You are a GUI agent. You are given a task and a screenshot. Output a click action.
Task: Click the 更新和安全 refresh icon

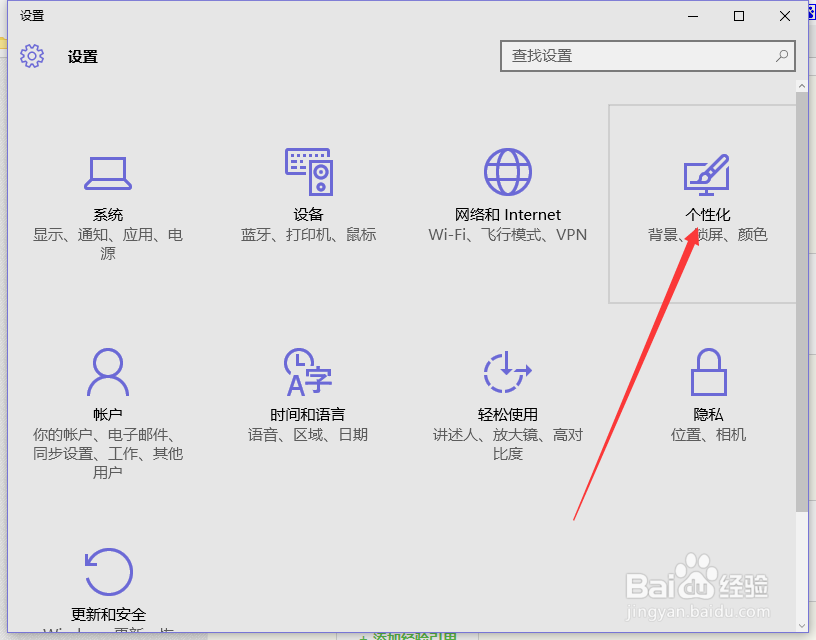108,573
